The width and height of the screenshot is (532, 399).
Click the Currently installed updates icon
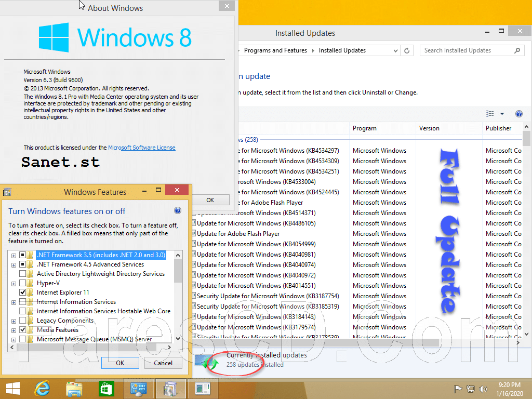(x=207, y=362)
